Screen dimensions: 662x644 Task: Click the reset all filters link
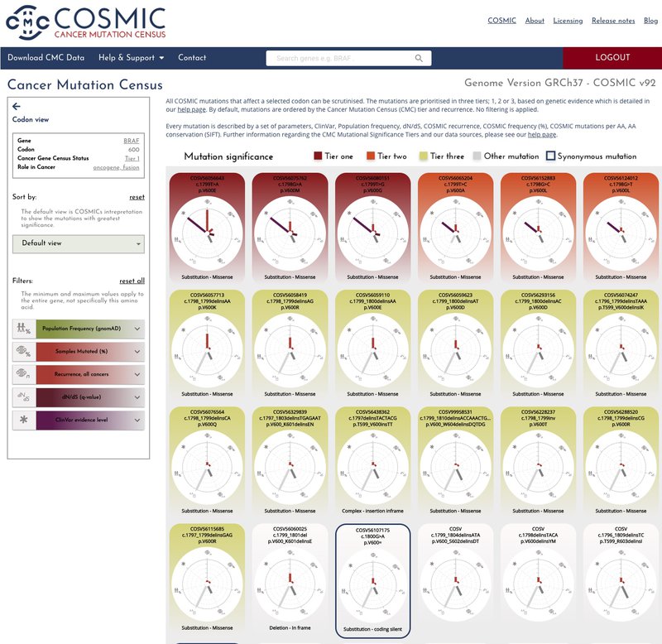(132, 281)
